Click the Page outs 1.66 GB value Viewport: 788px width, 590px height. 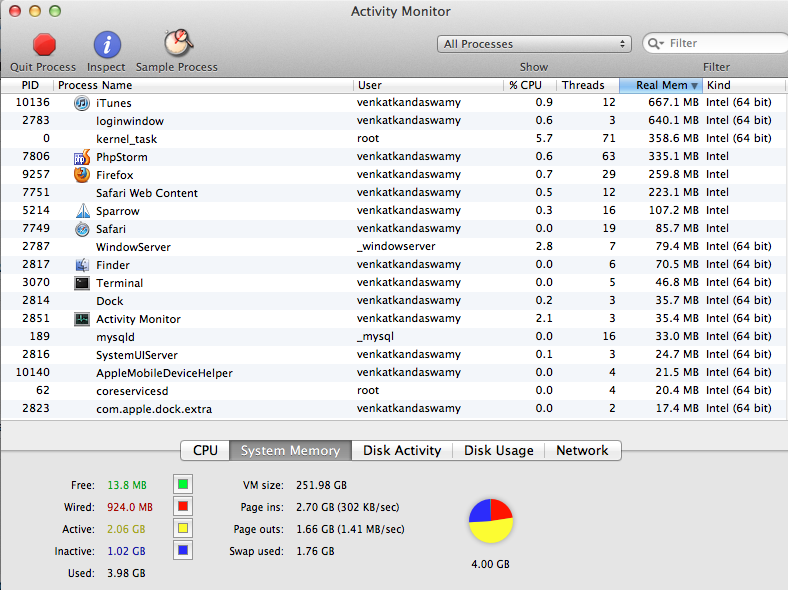[x=350, y=529]
